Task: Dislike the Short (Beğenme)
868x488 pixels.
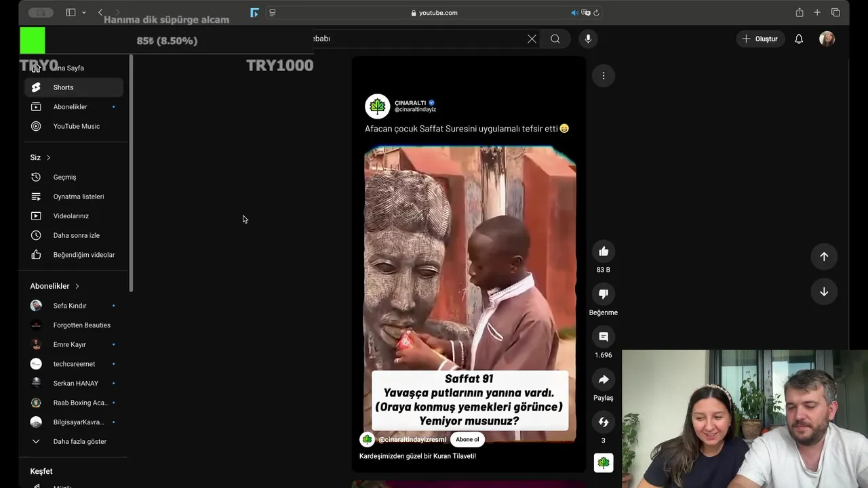Action: tap(604, 294)
